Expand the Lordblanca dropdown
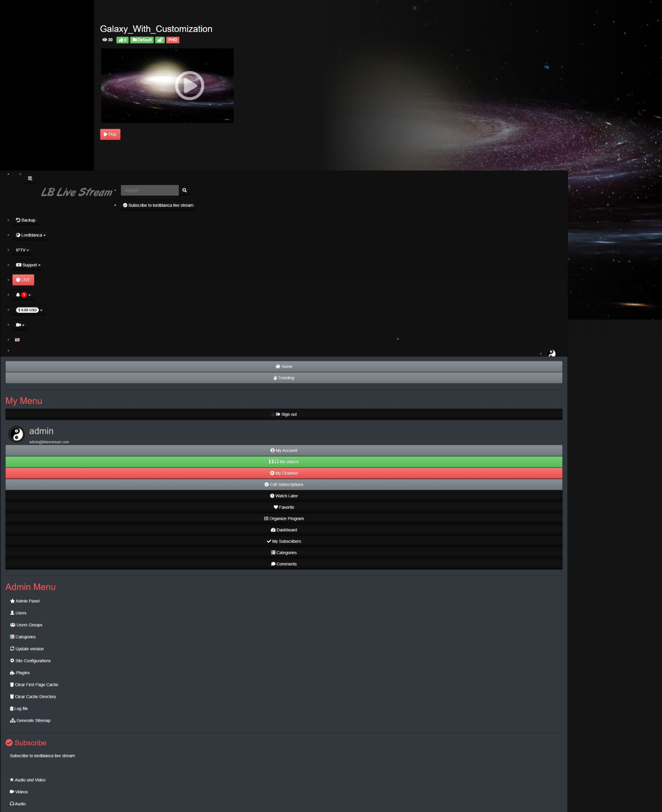The height and width of the screenshot is (812, 662). coord(31,235)
